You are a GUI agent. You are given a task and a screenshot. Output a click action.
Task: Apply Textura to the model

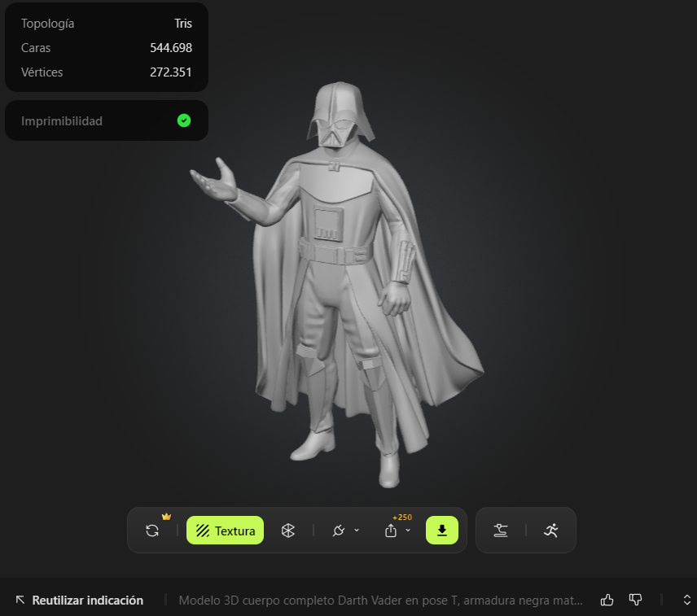tap(225, 531)
